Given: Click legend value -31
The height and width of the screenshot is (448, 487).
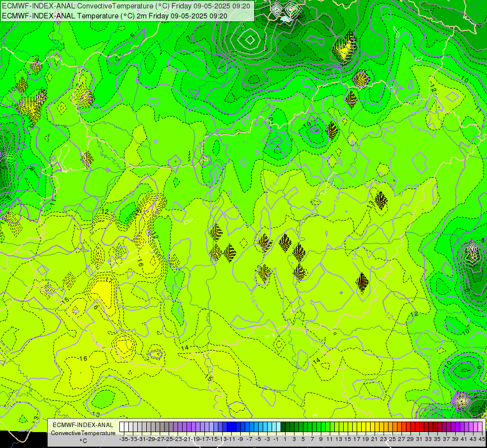Looking at the screenshot, I should 142,439.
